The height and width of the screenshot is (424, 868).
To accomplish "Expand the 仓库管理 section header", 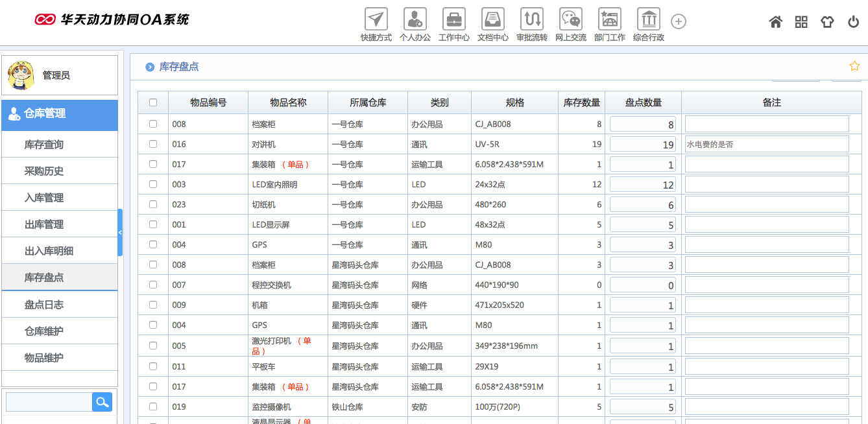I will 59,114.
